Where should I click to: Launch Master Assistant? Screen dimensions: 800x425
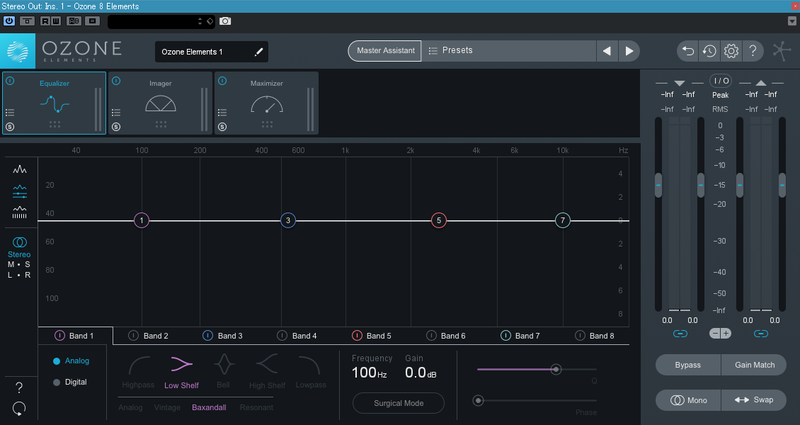385,51
